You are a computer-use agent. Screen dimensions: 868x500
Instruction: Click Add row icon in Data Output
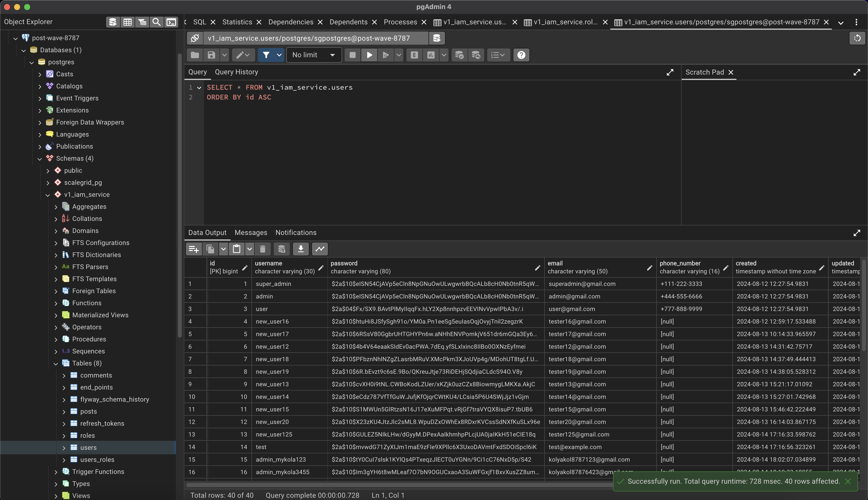pyautogui.click(x=194, y=249)
